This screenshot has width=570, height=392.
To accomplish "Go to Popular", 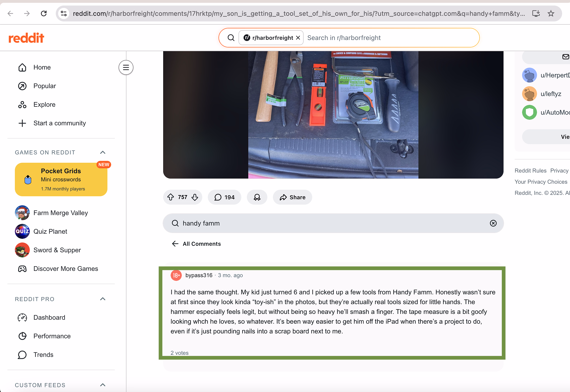I will [45, 86].
